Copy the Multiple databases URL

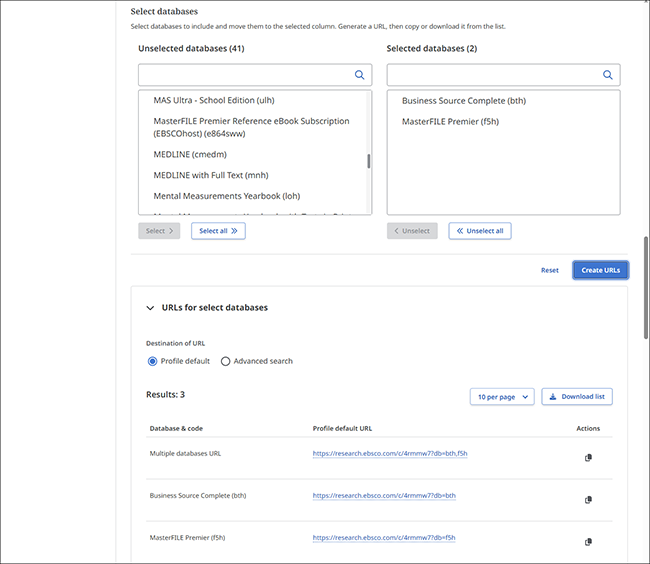point(588,457)
